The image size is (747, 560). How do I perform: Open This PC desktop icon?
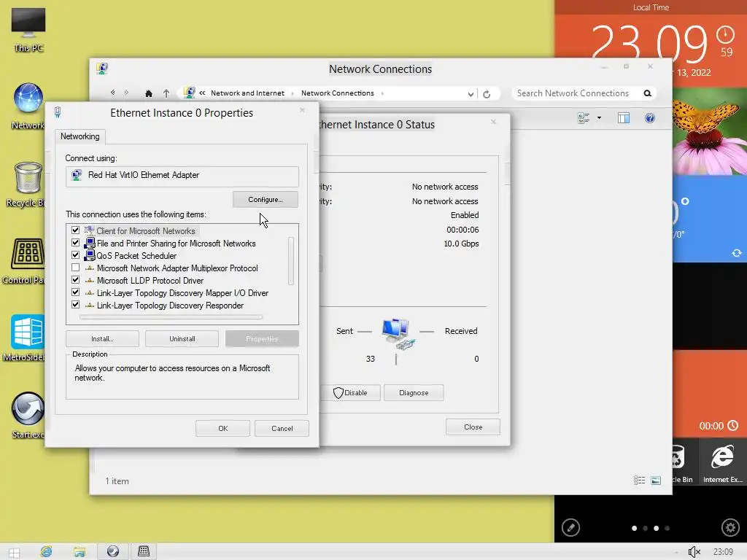(x=28, y=29)
